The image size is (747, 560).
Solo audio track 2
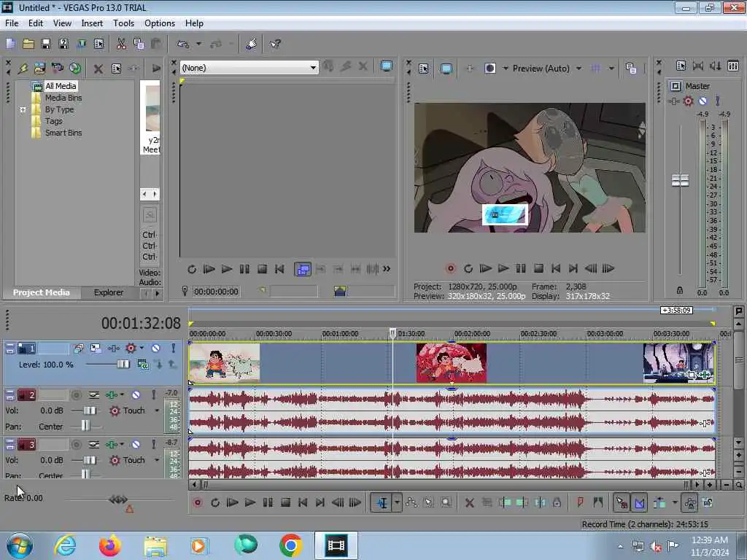153,394
